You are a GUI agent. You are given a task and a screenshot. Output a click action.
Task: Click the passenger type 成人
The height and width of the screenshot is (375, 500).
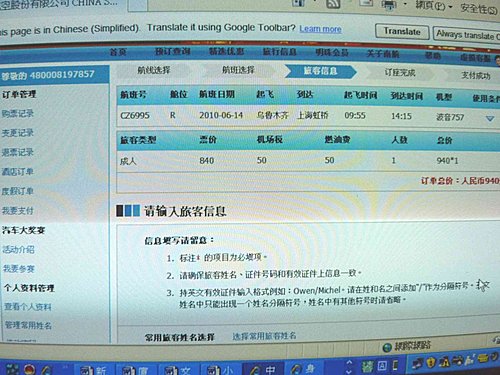coord(128,161)
